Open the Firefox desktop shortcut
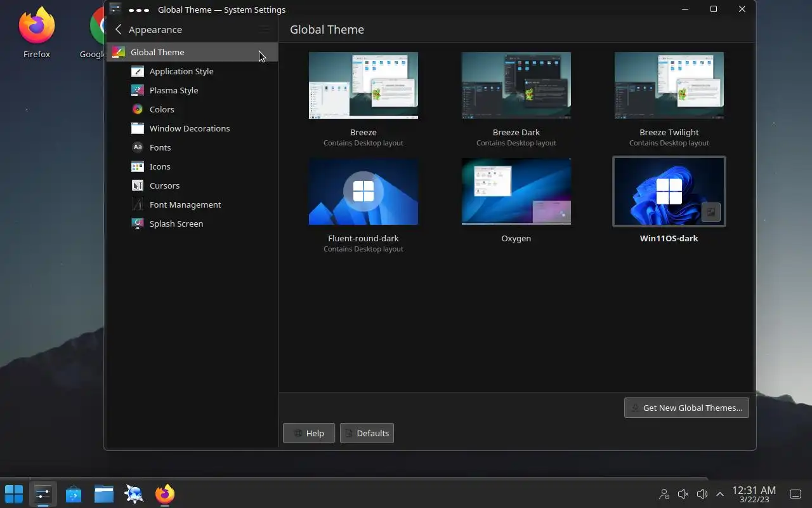The height and width of the screenshot is (508, 812). (37, 33)
